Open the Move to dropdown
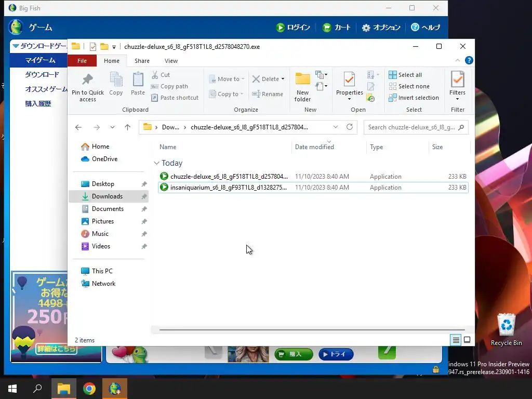 (x=227, y=79)
